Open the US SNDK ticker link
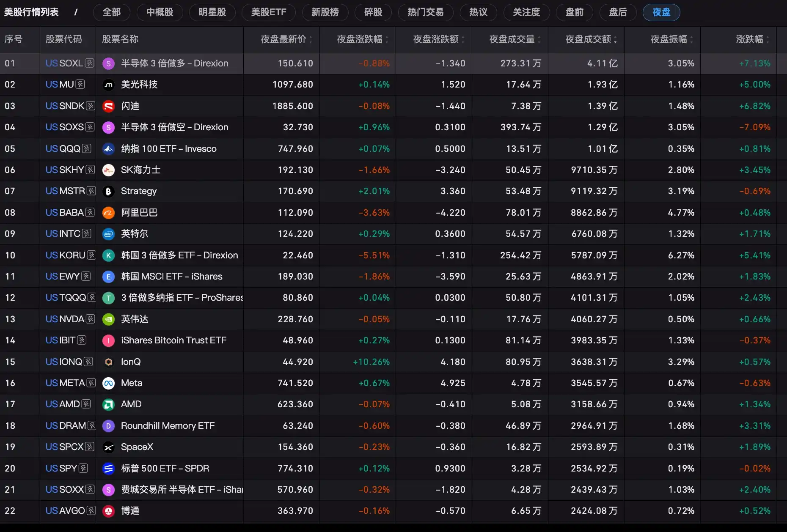 tap(65, 106)
